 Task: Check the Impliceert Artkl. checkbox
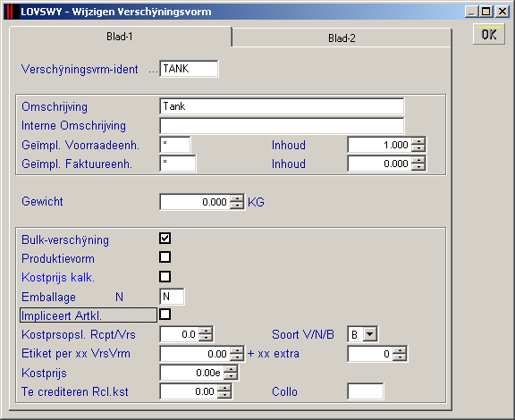point(165,315)
